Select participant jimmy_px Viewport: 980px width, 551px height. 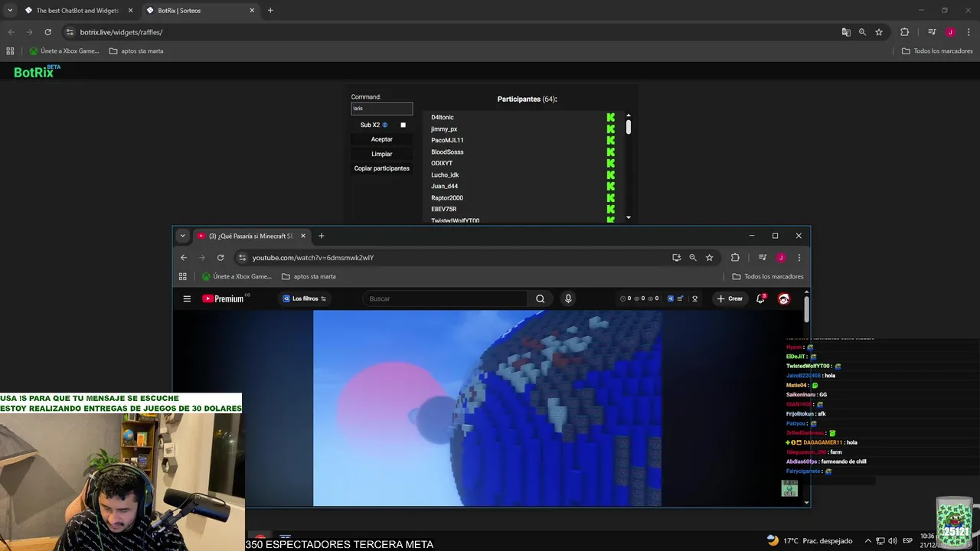444,129
